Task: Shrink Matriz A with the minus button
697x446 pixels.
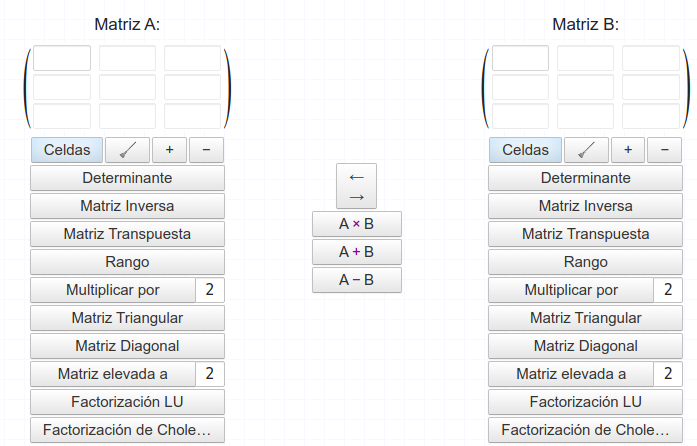Action: [206, 150]
